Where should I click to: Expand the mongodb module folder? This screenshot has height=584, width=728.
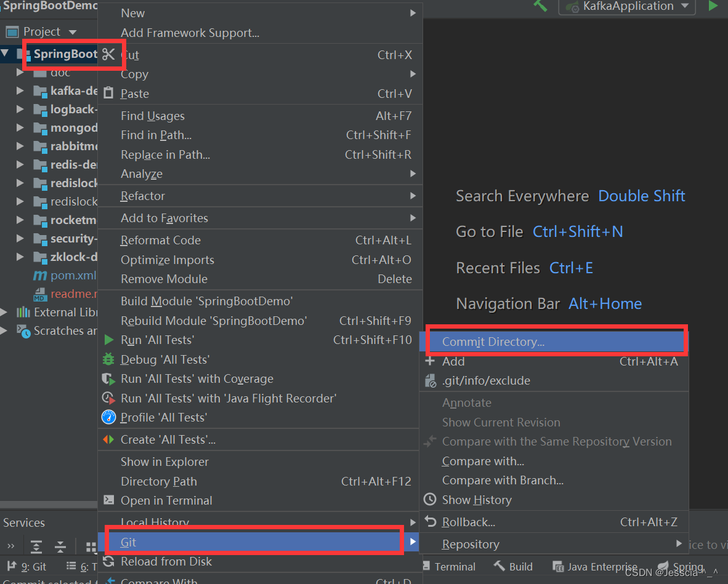pyautogui.click(x=20, y=127)
